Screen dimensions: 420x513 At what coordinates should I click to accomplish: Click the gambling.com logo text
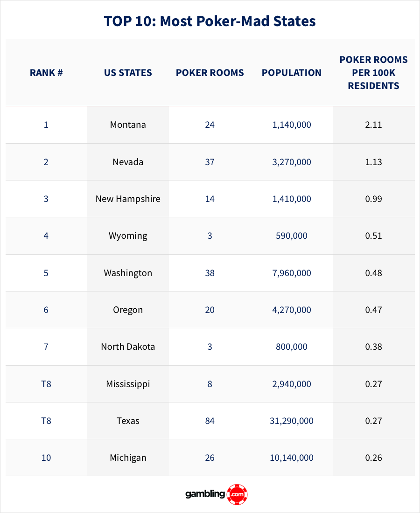pyautogui.click(x=206, y=494)
